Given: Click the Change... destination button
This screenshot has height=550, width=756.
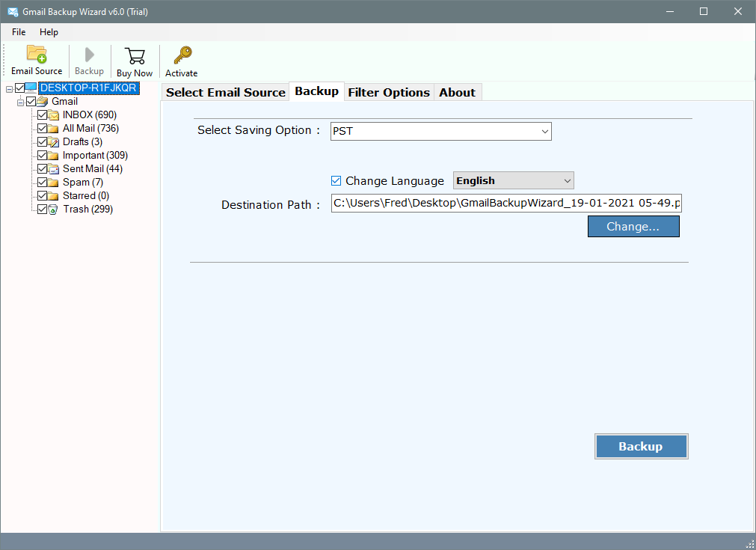Looking at the screenshot, I should point(633,227).
